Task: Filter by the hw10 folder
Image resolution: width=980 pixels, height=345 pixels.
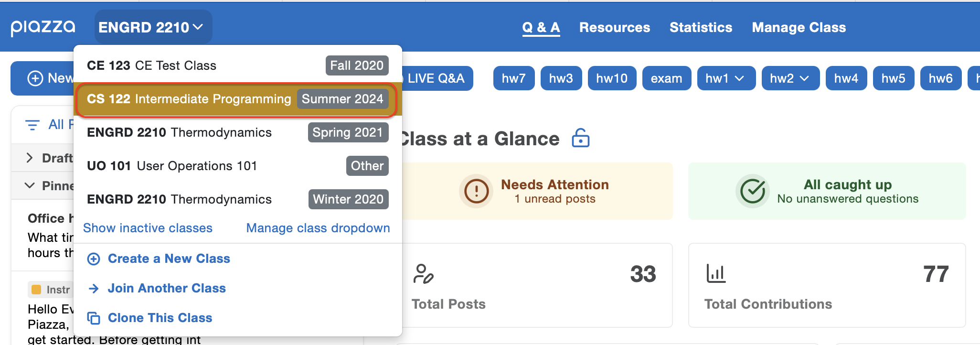Action: 612,78
